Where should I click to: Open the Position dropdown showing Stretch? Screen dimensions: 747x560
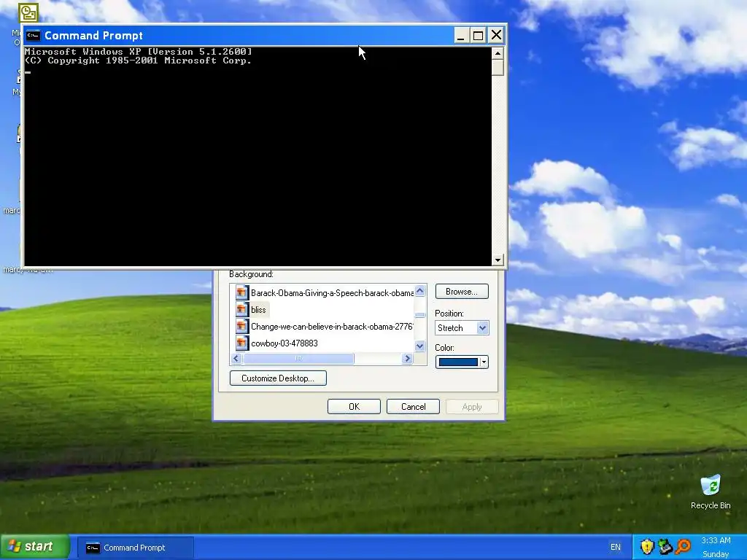(462, 327)
